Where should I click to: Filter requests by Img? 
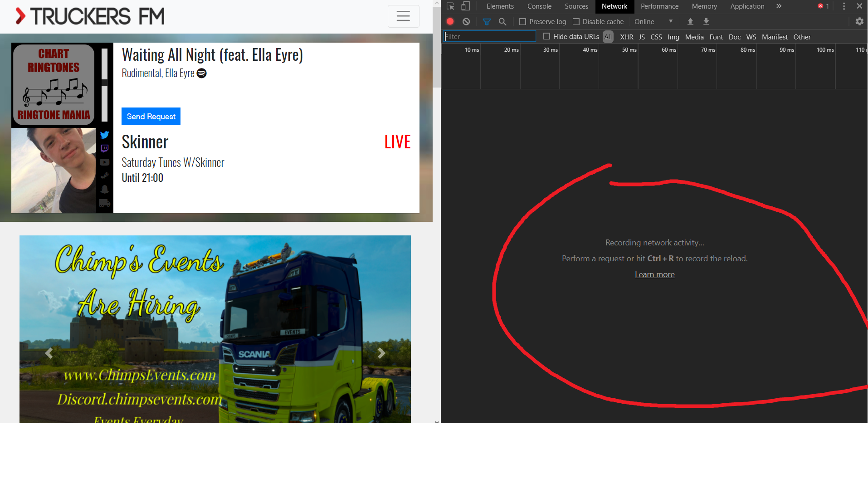pos(673,37)
